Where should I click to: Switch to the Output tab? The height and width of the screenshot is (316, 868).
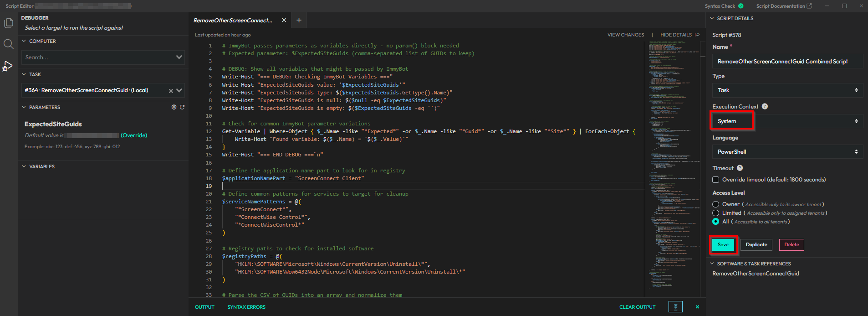coord(204,307)
